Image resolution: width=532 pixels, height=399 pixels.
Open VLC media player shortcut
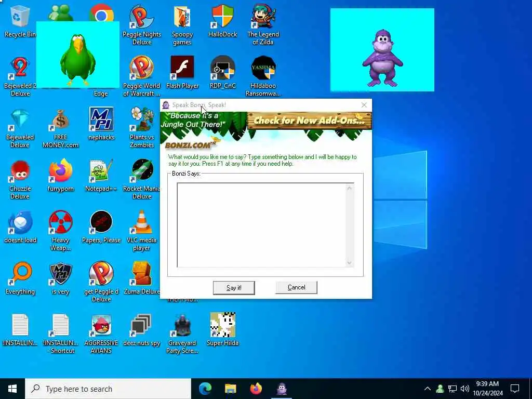point(141,222)
